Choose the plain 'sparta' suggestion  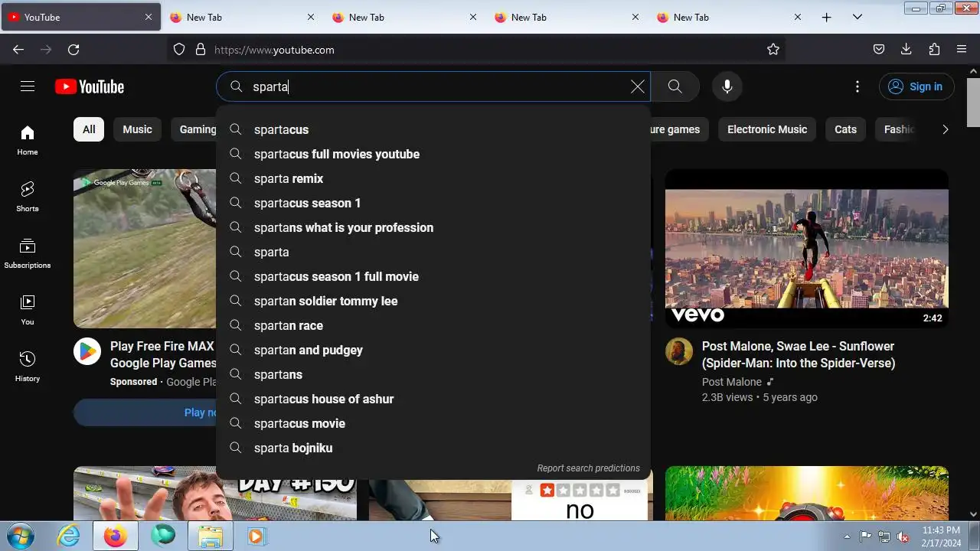[433, 252]
